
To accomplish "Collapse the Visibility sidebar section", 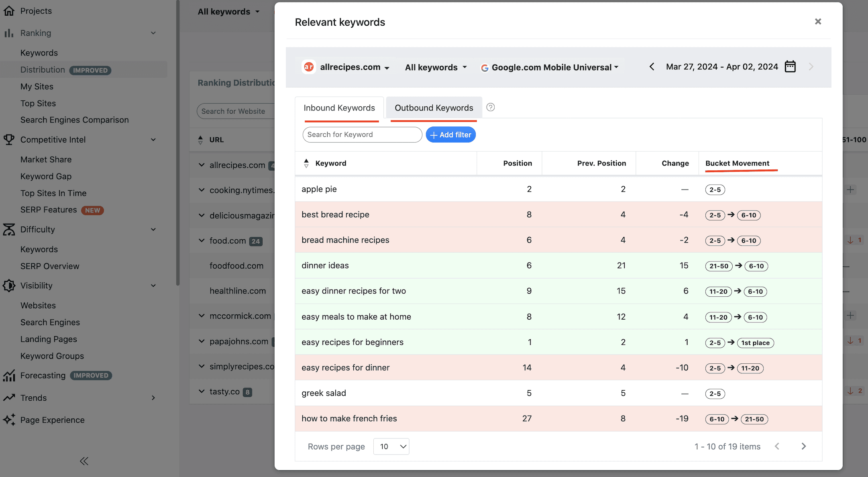I will (x=153, y=285).
